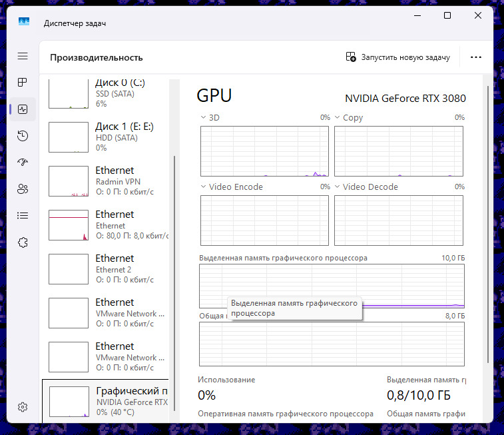Click Run new task button
Viewport: 504px width, 435px height.
pyautogui.click(x=397, y=57)
